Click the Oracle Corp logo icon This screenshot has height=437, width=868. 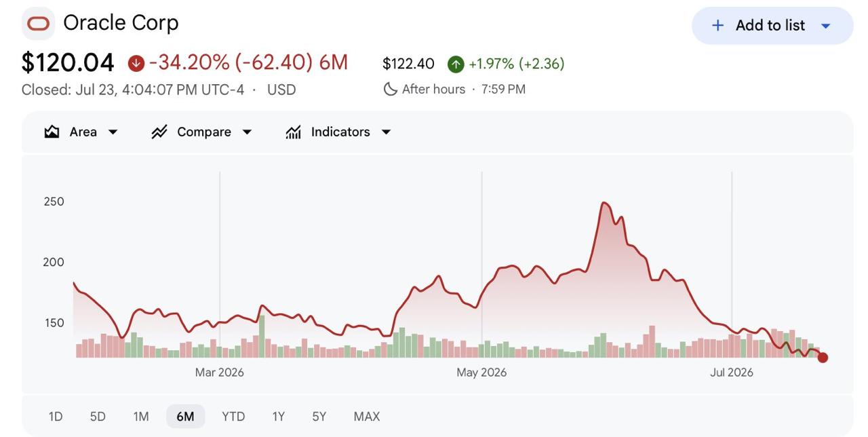[39, 24]
